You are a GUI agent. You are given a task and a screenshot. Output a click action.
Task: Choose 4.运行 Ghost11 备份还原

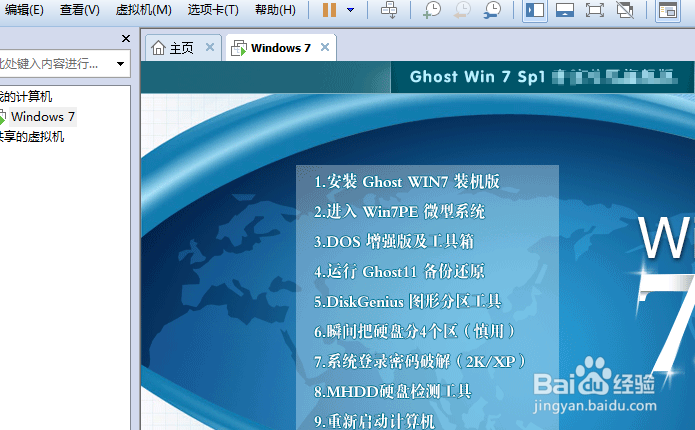point(399,271)
